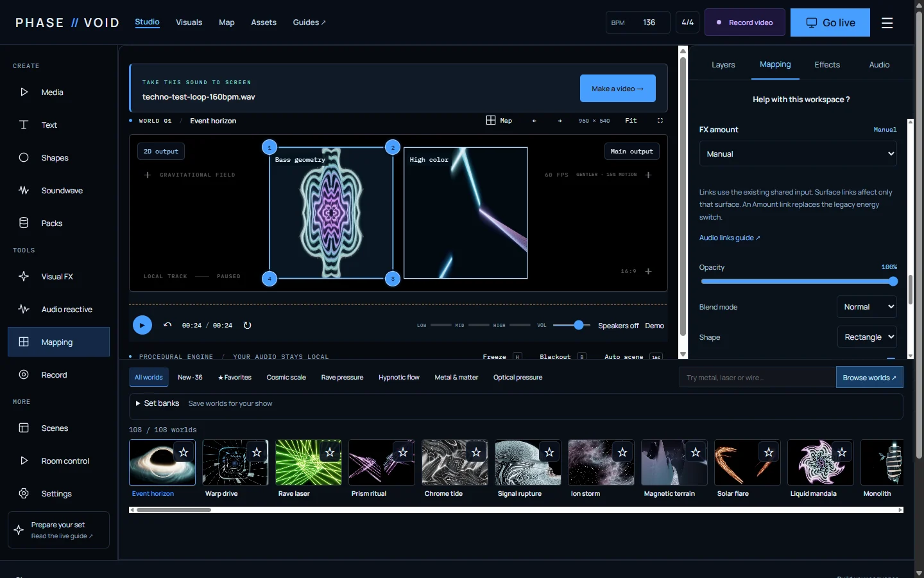Adjust the Opacity slider handle
The image size is (924, 578).
893,281
